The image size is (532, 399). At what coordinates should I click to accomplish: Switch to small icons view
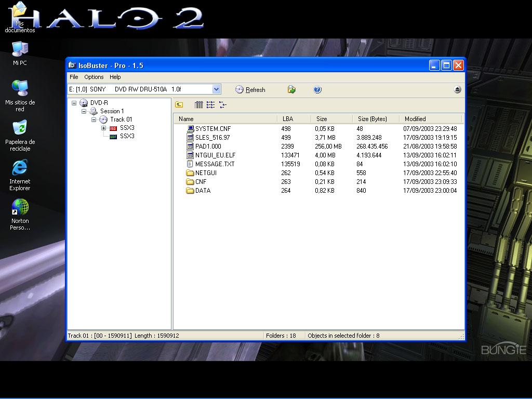(210, 105)
